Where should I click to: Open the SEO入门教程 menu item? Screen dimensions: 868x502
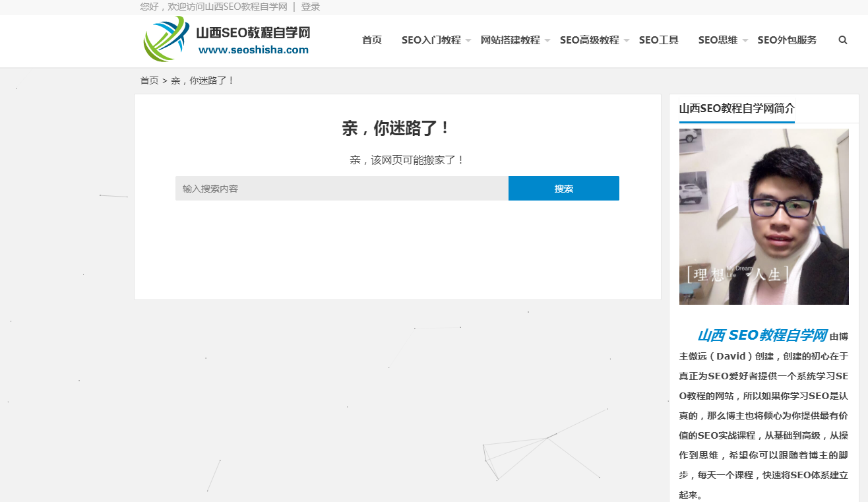(431, 40)
